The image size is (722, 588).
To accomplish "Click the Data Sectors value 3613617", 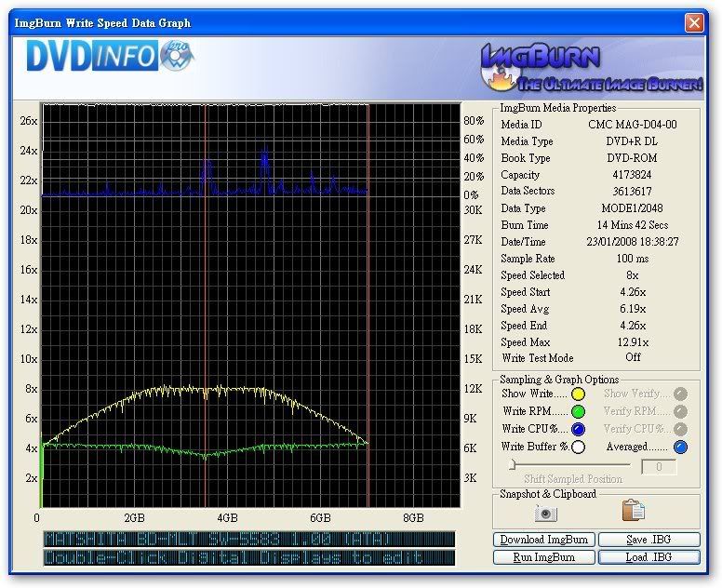I will pyautogui.click(x=632, y=191).
